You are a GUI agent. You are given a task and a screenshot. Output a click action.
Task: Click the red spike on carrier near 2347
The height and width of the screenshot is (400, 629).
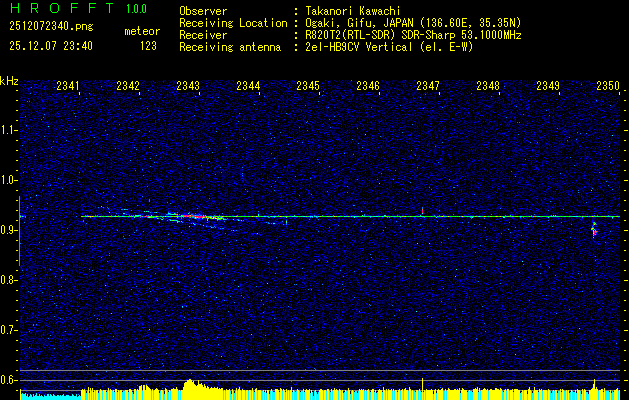tap(423, 210)
